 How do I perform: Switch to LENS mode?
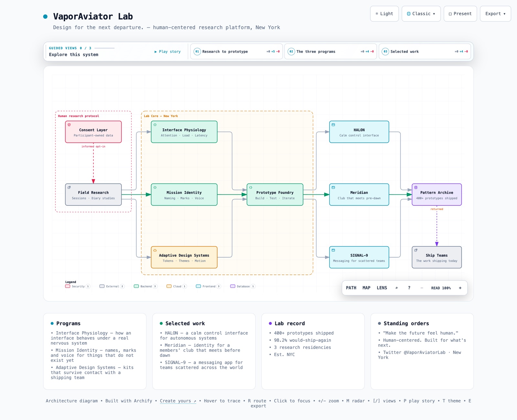click(x=382, y=288)
